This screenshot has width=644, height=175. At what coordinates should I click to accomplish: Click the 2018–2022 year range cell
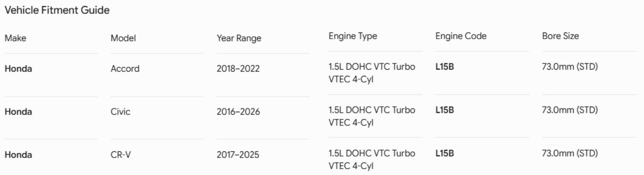238,69
